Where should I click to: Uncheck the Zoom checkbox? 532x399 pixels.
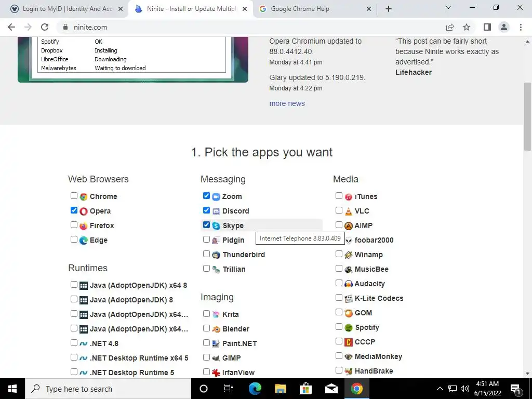point(206,196)
